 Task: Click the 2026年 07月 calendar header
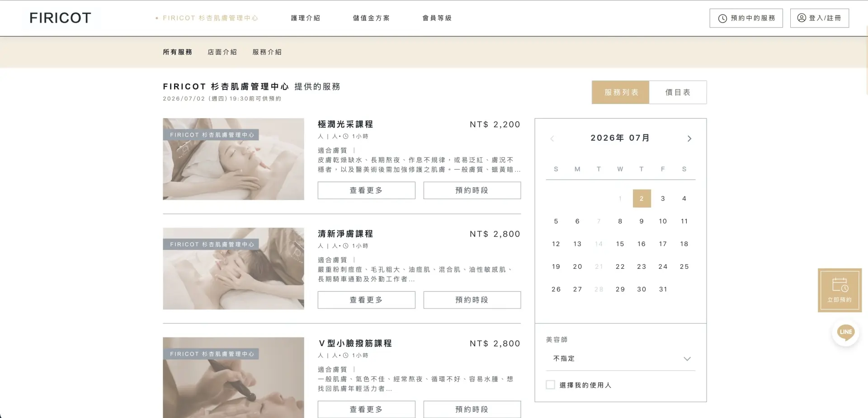pyautogui.click(x=620, y=138)
